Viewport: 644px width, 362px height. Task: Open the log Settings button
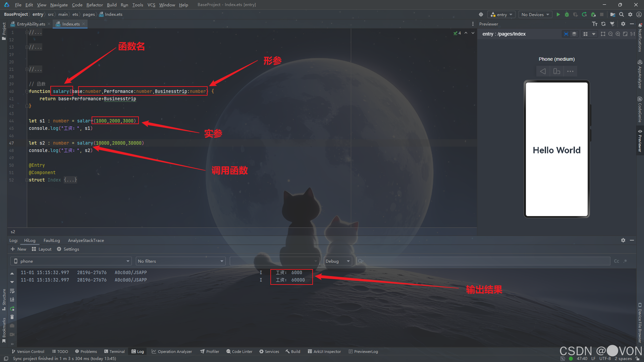(68, 249)
